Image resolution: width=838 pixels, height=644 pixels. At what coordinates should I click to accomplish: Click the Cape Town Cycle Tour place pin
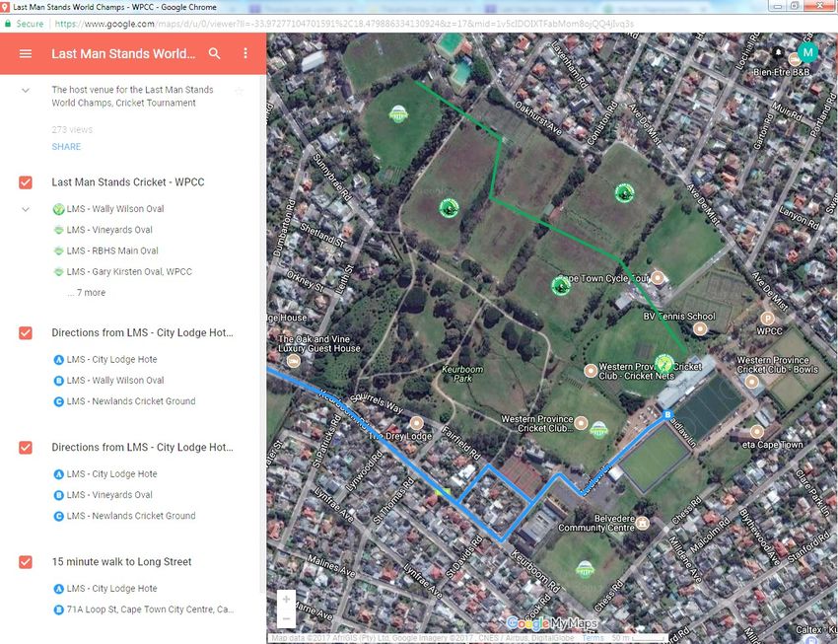point(658,278)
